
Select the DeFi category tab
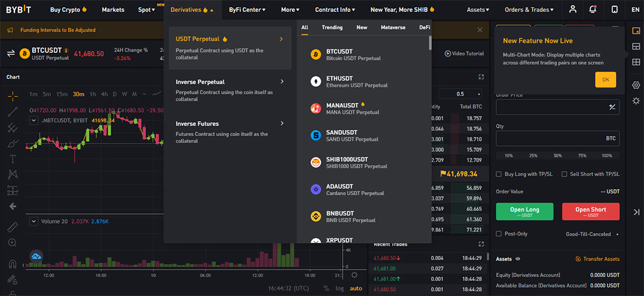pyautogui.click(x=425, y=28)
